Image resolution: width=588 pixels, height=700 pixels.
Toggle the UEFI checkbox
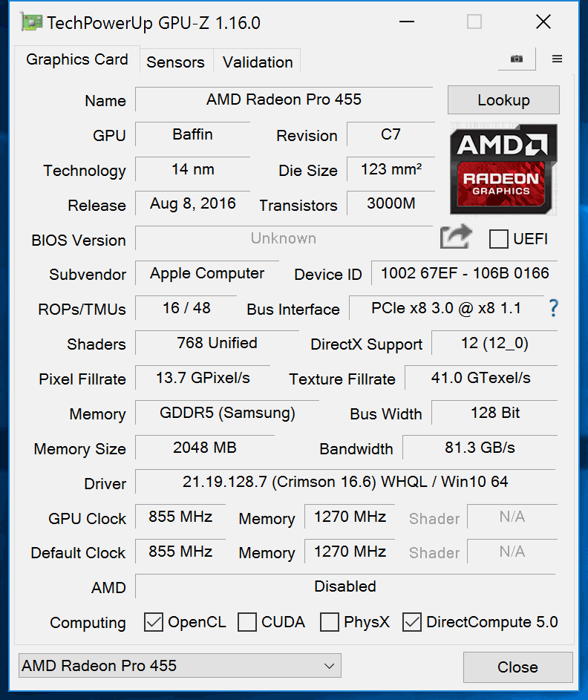point(498,239)
